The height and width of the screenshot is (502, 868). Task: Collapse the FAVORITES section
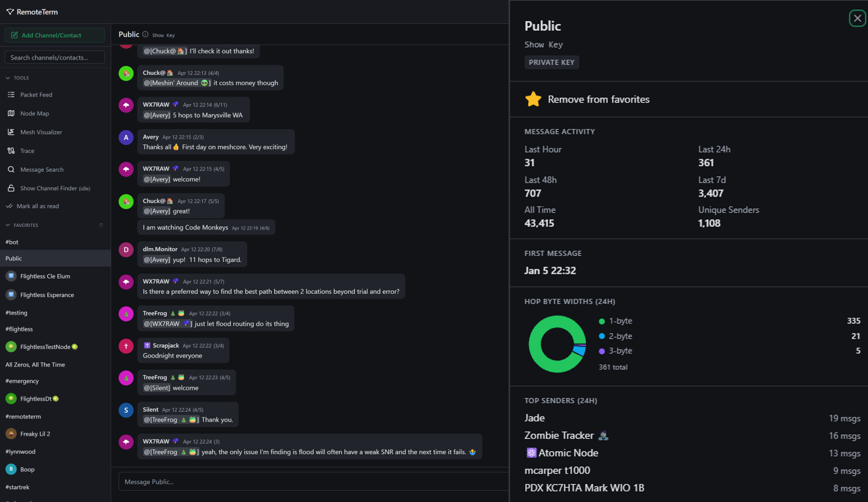click(8, 225)
